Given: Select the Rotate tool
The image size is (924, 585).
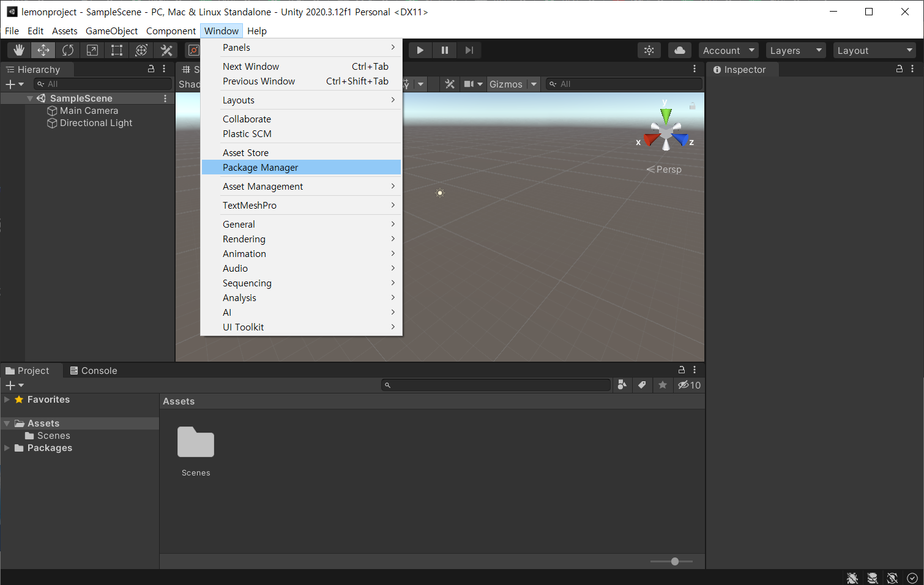Looking at the screenshot, I should click(68, 50).
